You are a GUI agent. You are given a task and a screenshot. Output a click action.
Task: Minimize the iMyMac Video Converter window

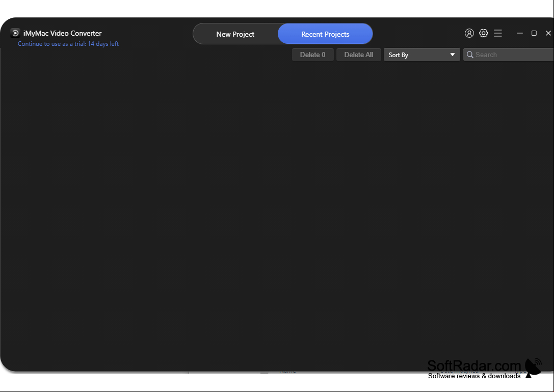tap(520, 33)
